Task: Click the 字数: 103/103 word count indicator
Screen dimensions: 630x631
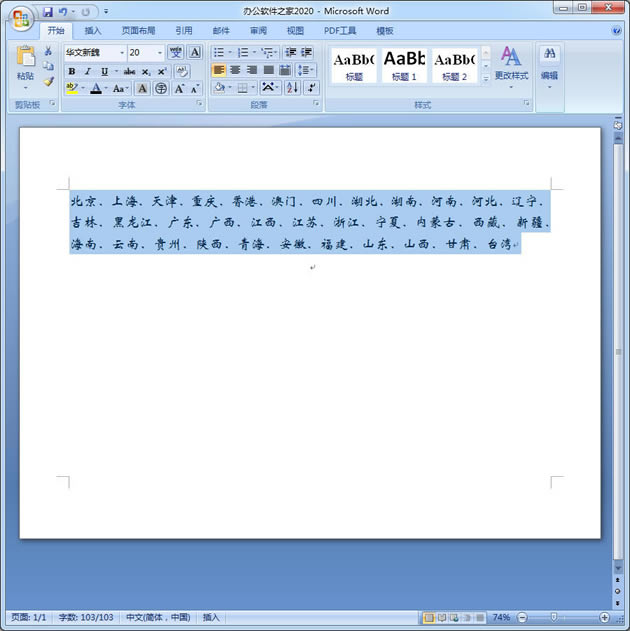Action: tap(87, 618)
